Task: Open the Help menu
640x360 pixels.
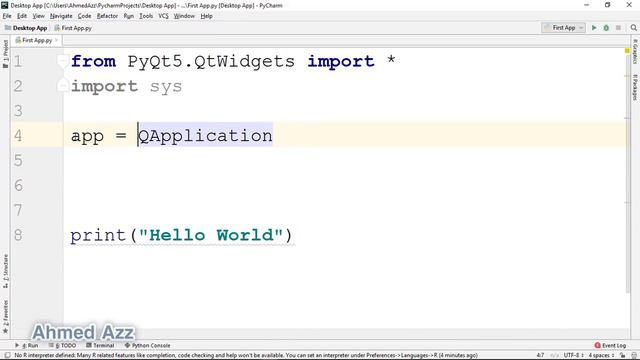Action: (x=206, y=16)
